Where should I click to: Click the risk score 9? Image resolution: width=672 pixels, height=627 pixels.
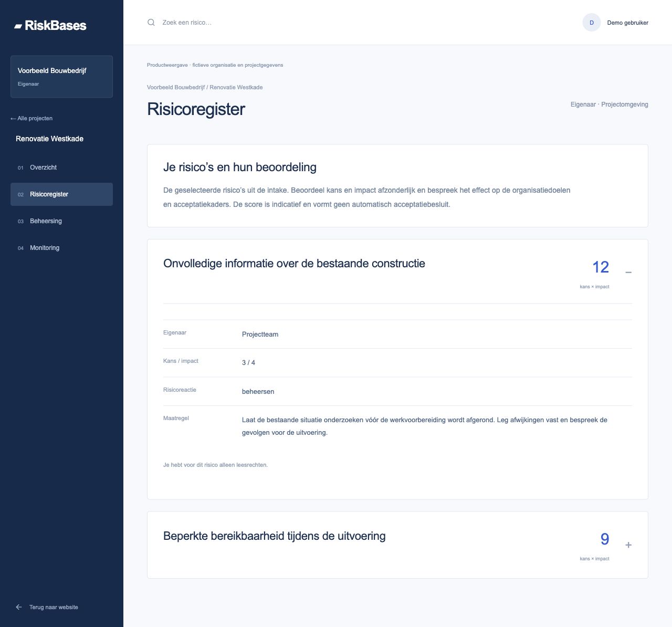pos(605,539)
